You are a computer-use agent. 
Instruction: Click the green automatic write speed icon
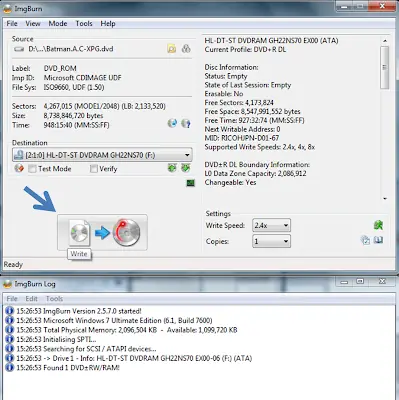pyautogui.click(x=378, y=225)
